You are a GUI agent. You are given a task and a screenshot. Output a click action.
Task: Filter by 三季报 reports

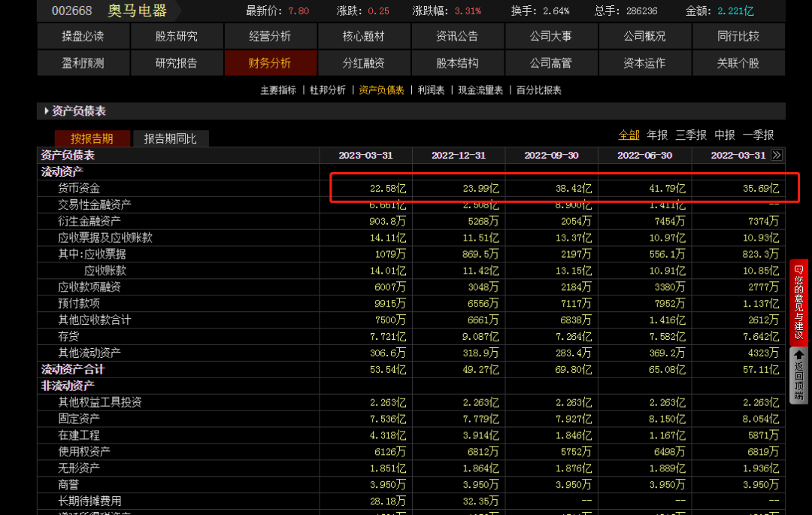[x=691, y=135]
